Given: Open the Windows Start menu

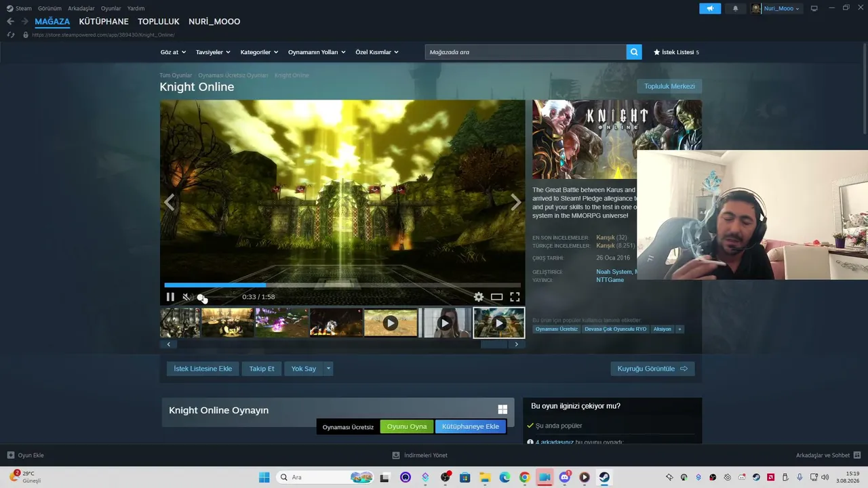Looking at the screenshot, I should (x=264, y=477).
